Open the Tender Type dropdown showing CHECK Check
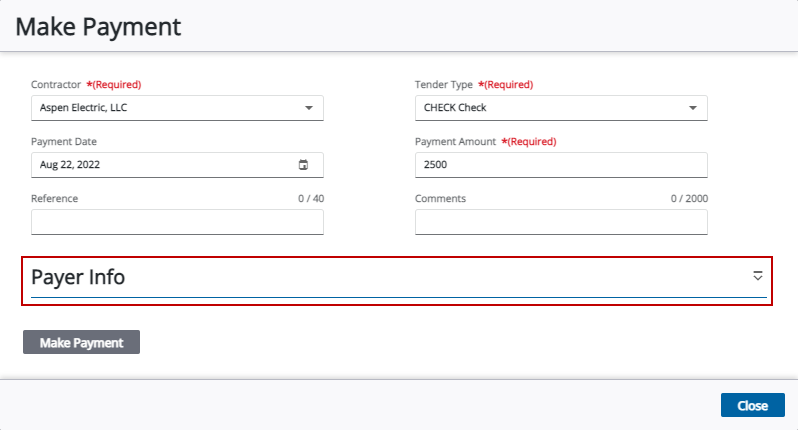 561,108
